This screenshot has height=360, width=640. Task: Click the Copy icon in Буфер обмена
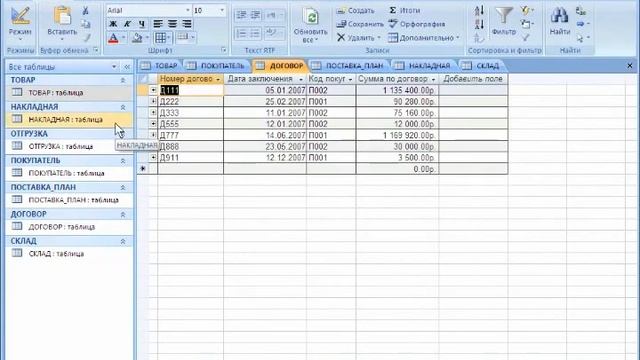pyautogui.click(x=86, y=24)
